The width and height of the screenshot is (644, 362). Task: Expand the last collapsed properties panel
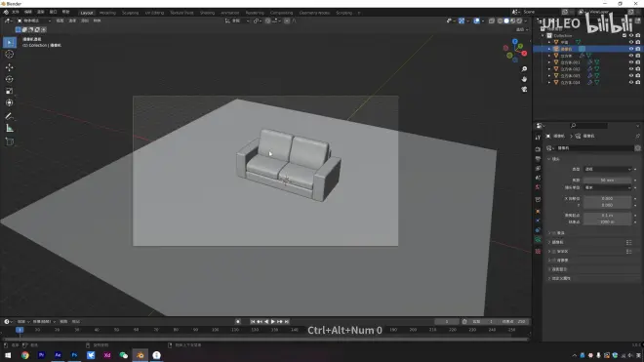tap(549, 279)
